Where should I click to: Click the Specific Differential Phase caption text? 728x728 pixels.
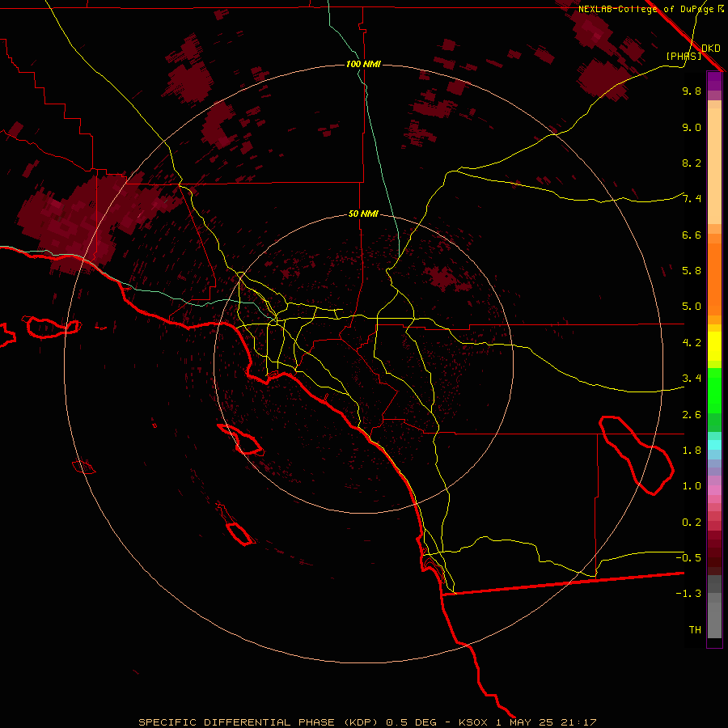[367, 722]
